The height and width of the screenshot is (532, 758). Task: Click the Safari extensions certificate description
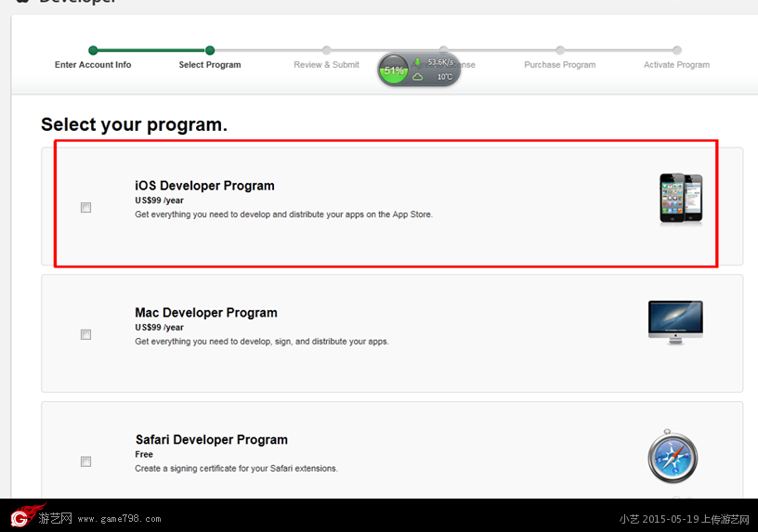point(236,469)
